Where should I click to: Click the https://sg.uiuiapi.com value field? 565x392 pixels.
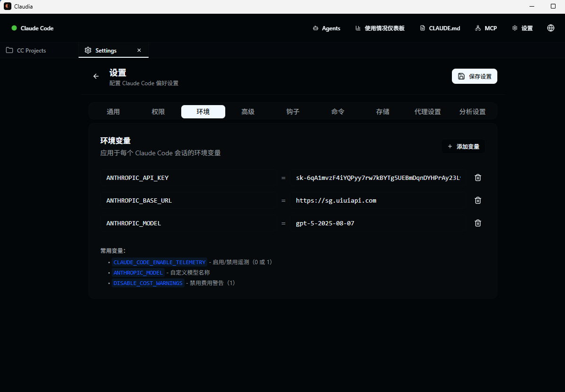(x=378, y=200)
